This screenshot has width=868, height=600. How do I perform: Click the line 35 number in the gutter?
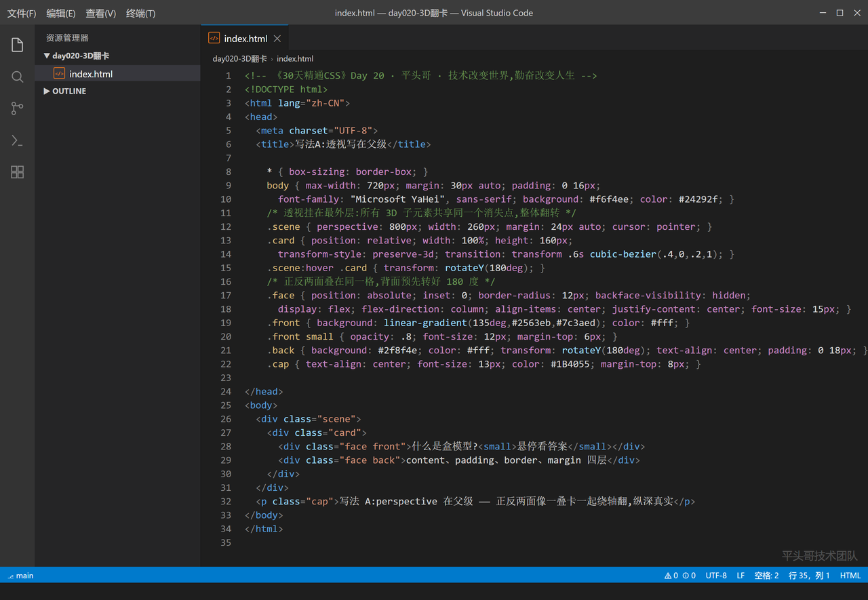click(x=226, y=542)
